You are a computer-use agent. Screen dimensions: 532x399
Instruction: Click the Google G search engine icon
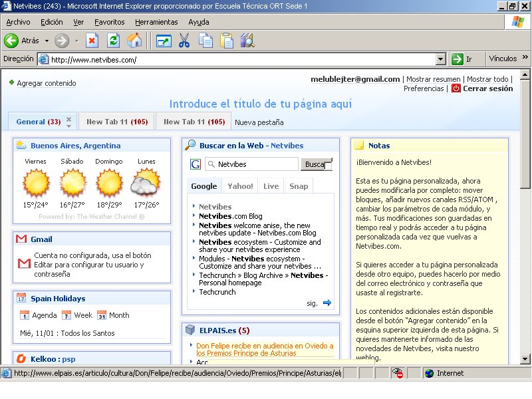196,164
